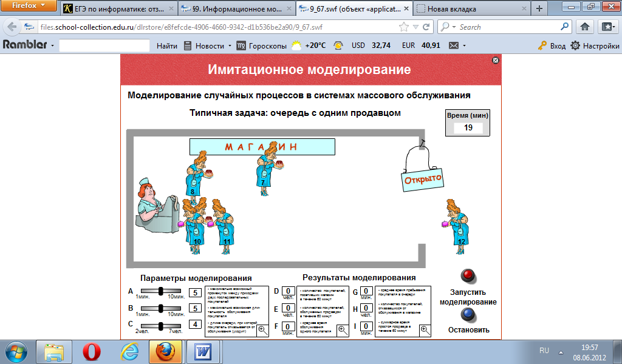Go to Firefox home page icon
The width and height of the screenshot is (622, 364).
point(585,27)
